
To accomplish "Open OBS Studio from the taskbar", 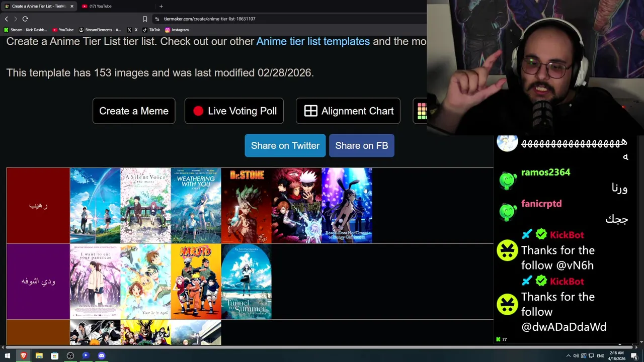I will click(x=70, y=355).
